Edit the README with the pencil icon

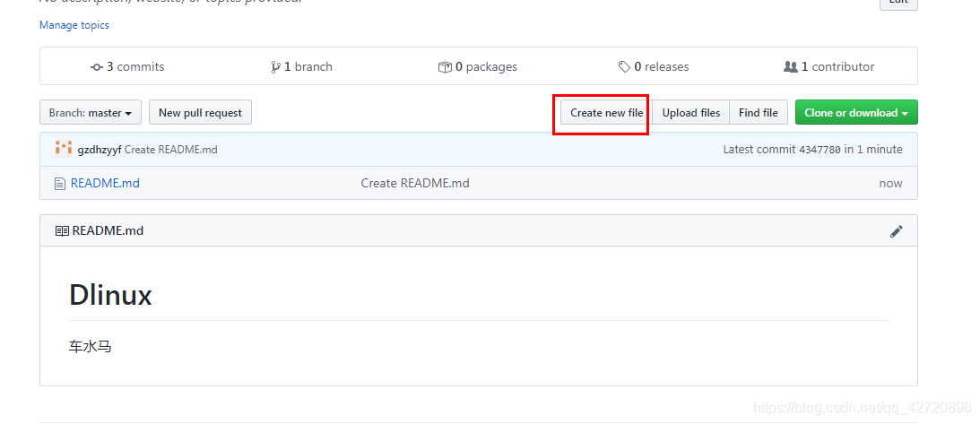tap(897, 231)
